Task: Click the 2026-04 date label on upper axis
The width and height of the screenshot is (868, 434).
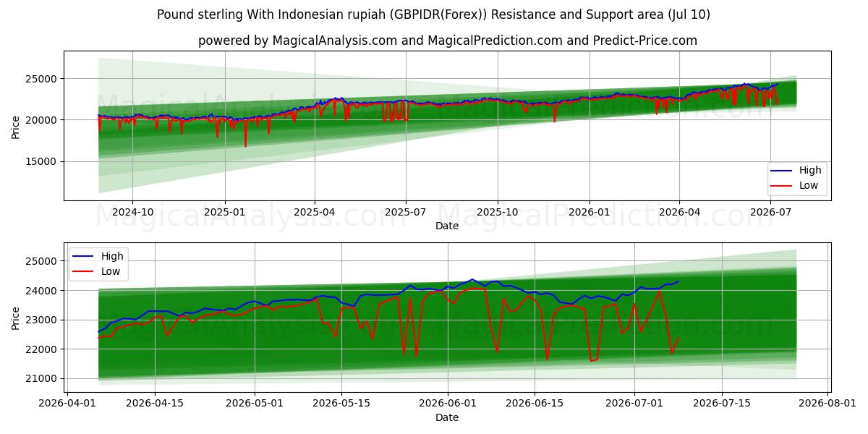Action: point(678,213)
